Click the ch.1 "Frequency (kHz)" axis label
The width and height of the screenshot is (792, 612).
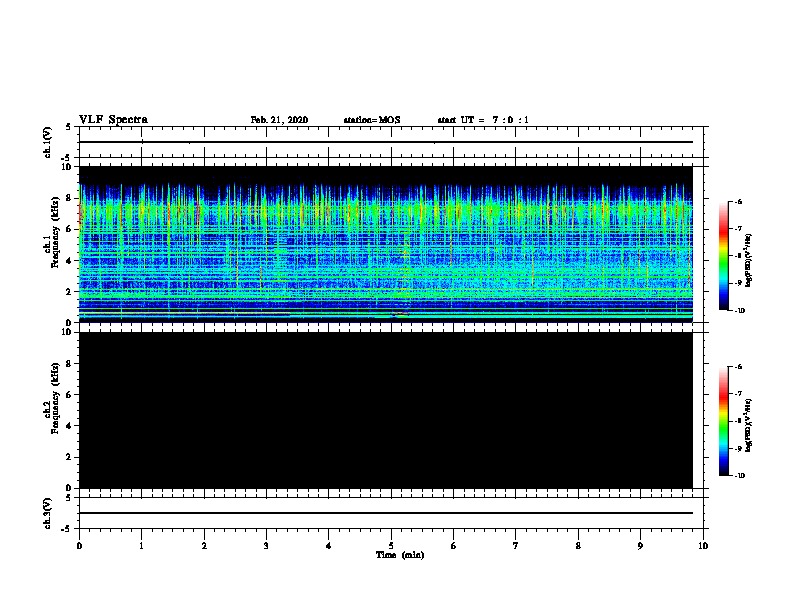(55, 232)
